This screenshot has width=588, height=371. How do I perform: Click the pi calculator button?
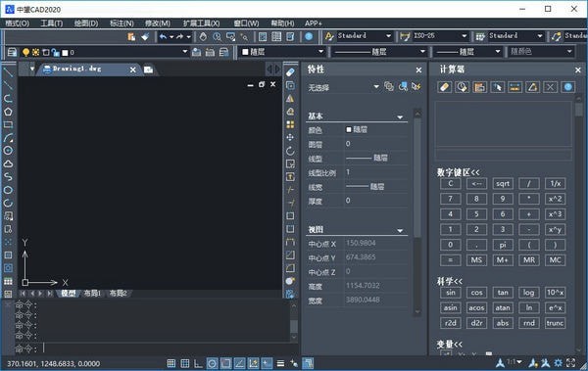pyautogui.click(x=503, y=245)
